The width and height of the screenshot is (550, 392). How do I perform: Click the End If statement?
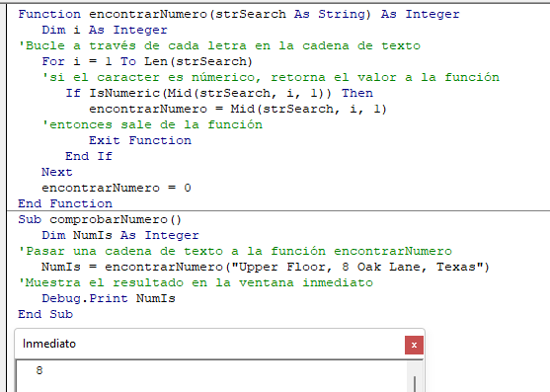(x=89, y=156)
